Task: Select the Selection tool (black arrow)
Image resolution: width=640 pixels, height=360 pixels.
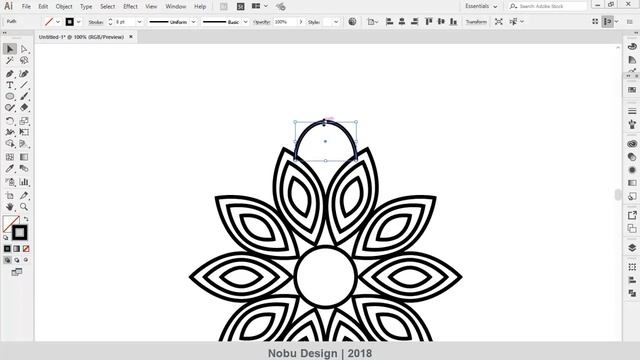Action: 10,49
